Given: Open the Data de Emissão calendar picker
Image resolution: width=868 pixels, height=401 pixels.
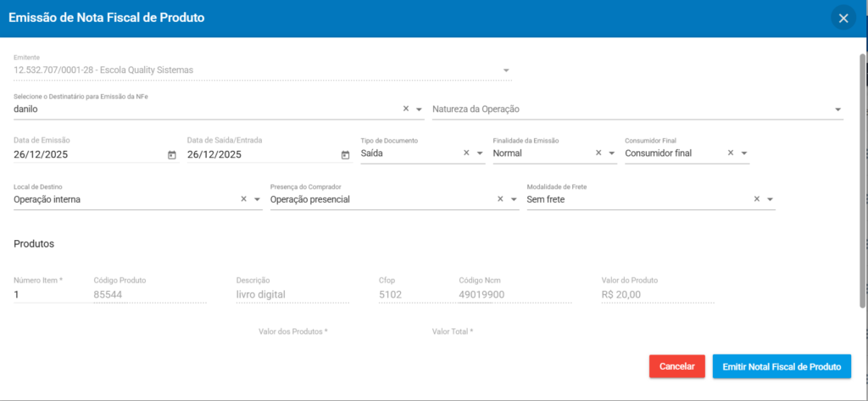Looking at the screenshot, I should [172, 155].
